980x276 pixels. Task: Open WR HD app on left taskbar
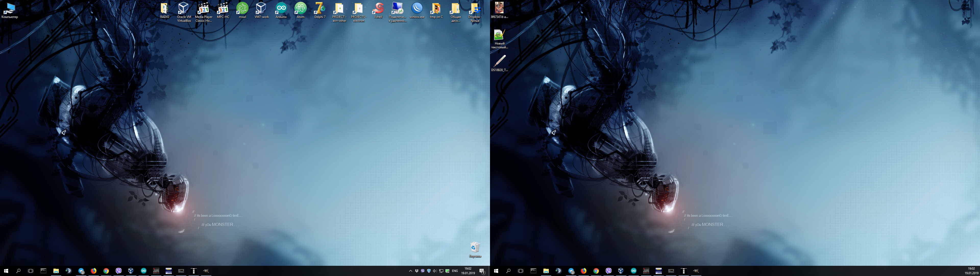(168, 271)
